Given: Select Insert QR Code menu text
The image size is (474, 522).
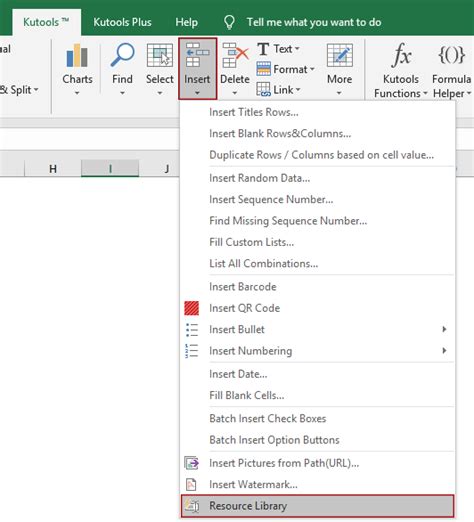Looking at the screenshot, I should tap(245, 308).
